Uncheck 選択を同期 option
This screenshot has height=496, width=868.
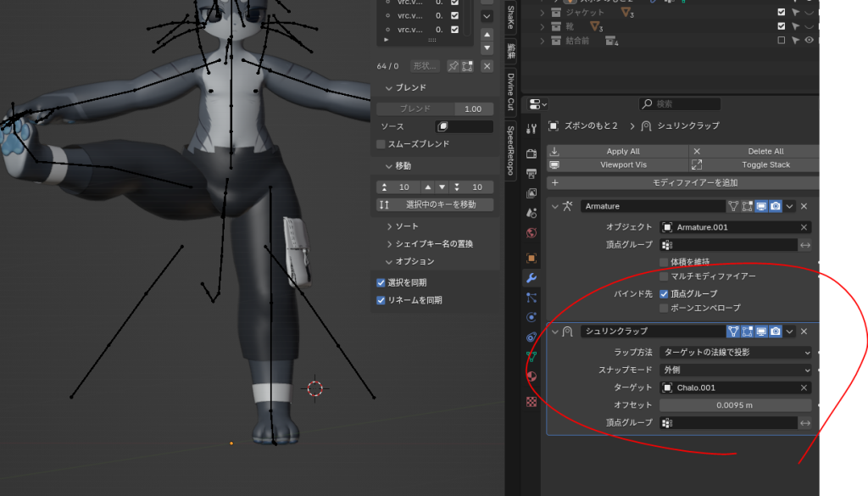381,282
